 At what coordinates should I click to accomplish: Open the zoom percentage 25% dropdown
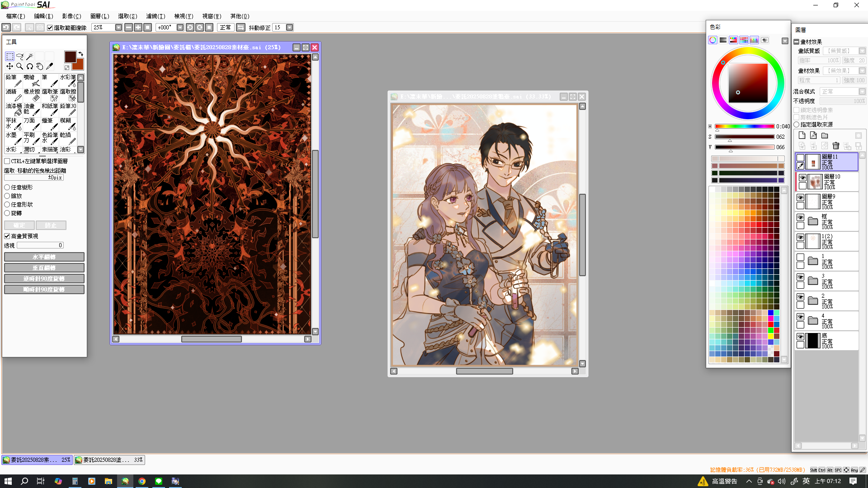118,28
